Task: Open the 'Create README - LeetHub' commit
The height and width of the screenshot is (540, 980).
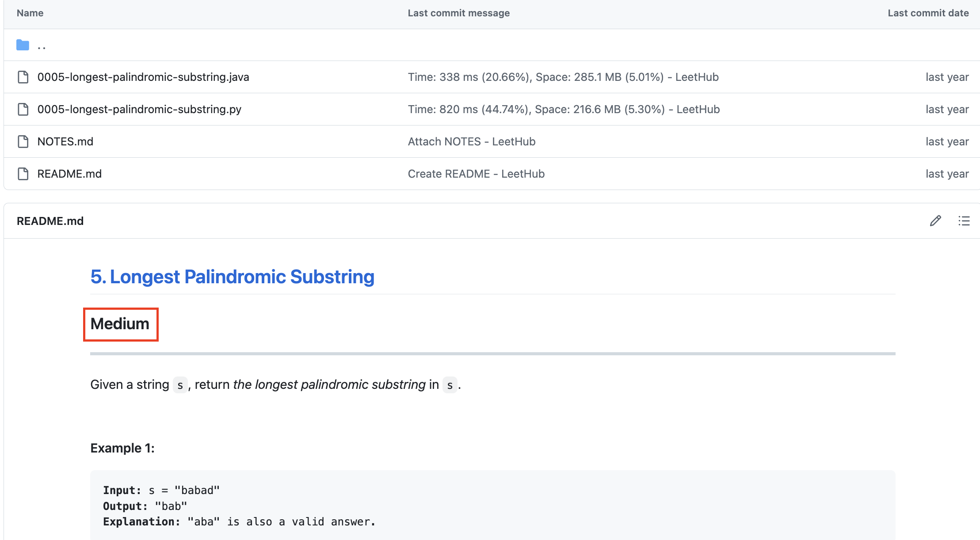Action: (476, 174)
